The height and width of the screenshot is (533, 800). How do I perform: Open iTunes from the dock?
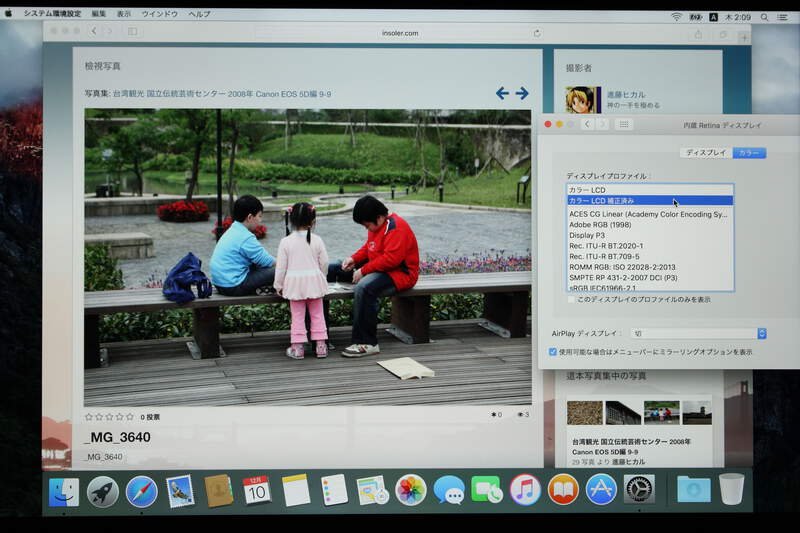525,490
